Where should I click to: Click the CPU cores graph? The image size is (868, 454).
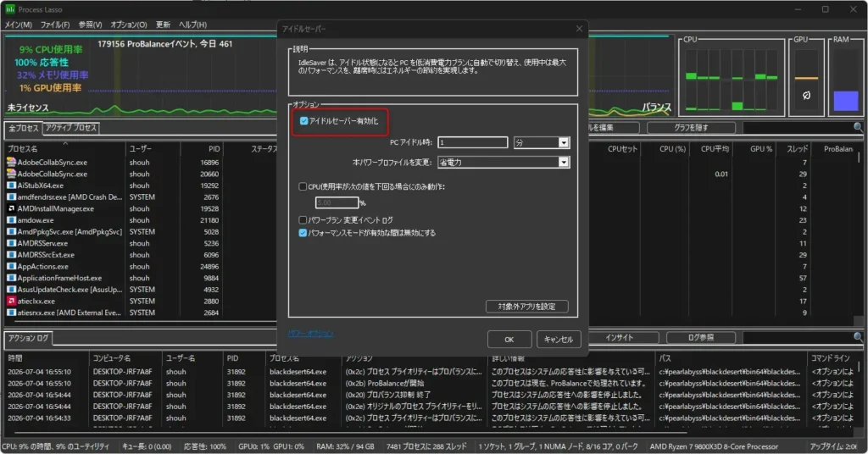point(732,79)
